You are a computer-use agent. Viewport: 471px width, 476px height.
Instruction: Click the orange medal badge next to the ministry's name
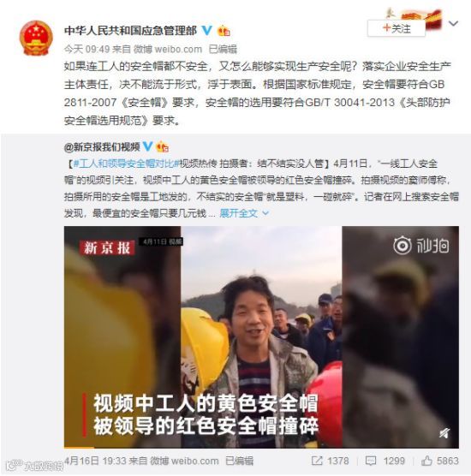pyautogui.click(x=224, y=30)
